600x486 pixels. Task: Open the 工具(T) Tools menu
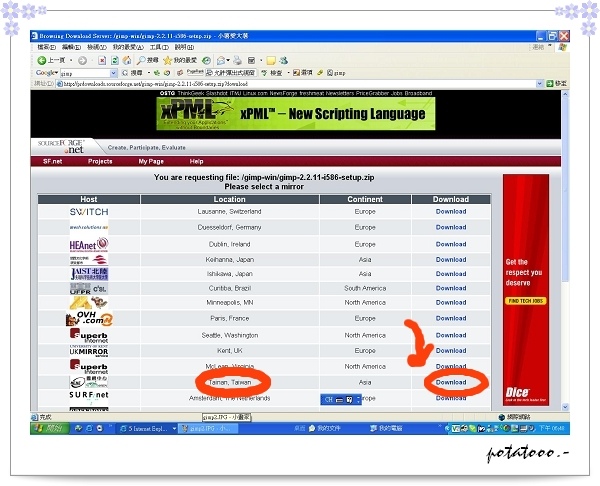point(159,47)
